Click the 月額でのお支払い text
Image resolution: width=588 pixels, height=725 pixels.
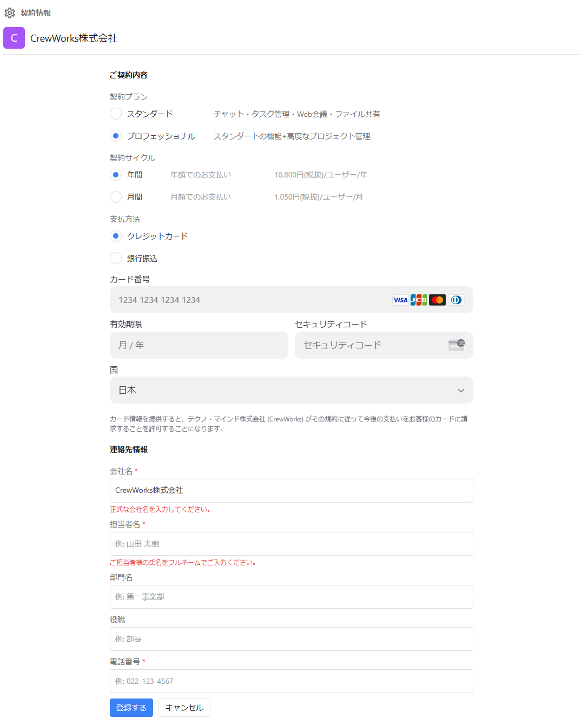tap(201, 197)
